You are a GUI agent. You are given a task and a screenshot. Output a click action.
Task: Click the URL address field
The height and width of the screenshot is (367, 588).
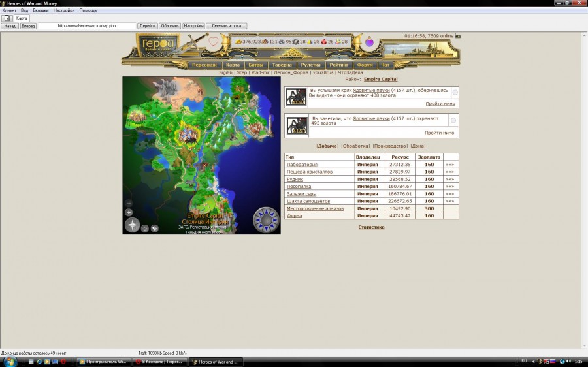(x=87, y=26)
